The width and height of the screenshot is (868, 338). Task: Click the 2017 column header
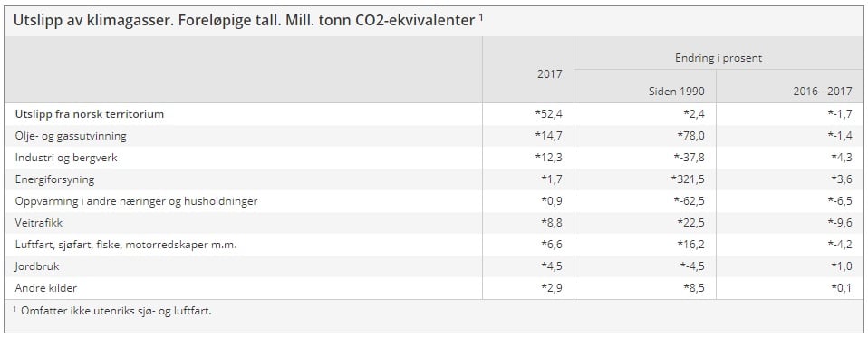pyautogui.click(x=550, y=74)
